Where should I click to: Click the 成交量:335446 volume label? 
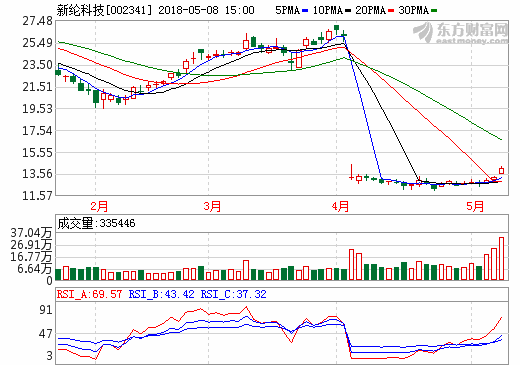96,223
